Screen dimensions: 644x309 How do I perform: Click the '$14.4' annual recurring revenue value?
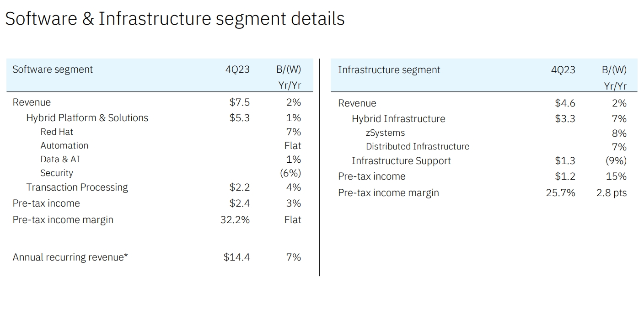(x=237, y=257)
